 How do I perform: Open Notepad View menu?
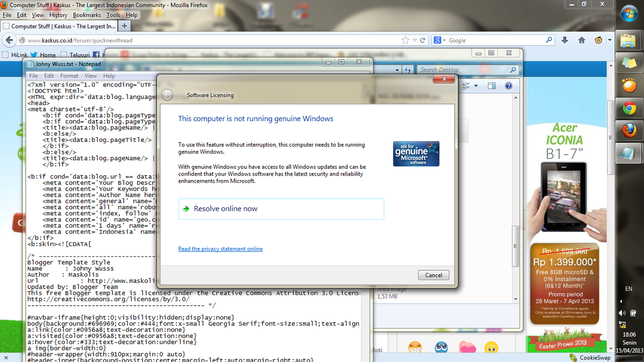(91, 76)
